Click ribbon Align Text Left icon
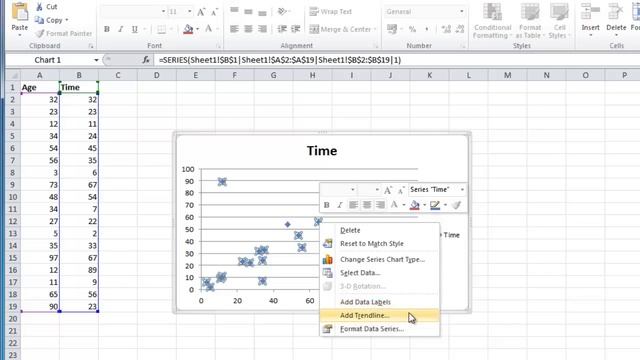 click(x=234, y=29)
